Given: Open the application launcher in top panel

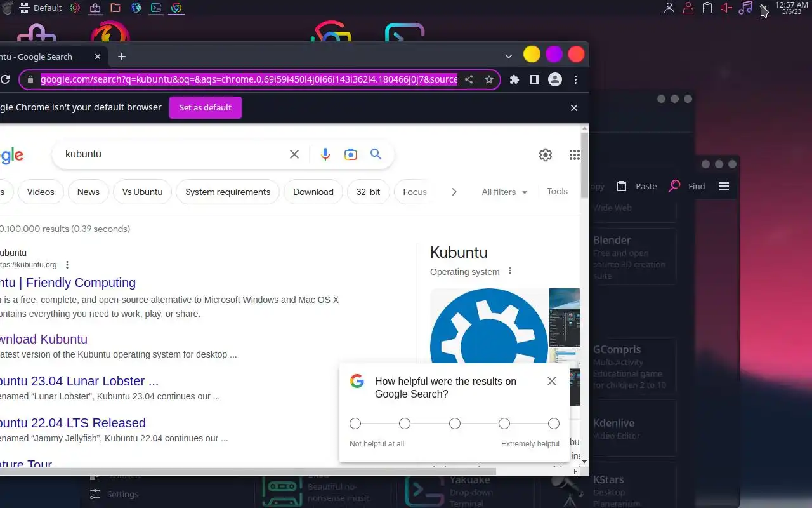Looking at the screenshot, I should [6, 8].
